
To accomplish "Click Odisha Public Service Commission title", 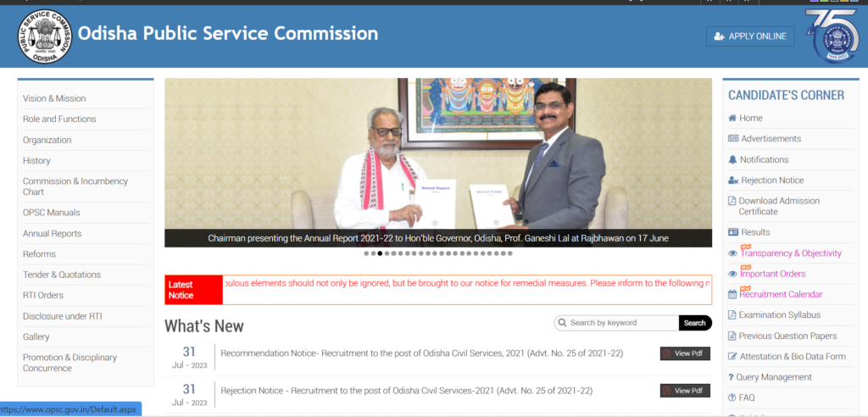I will [228, 34].
